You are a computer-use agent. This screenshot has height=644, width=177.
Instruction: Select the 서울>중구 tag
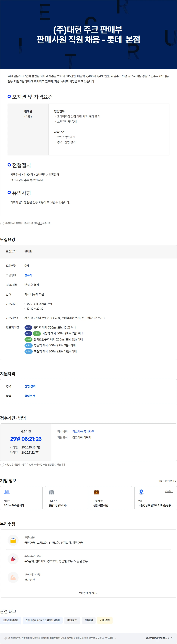[105, 620]
